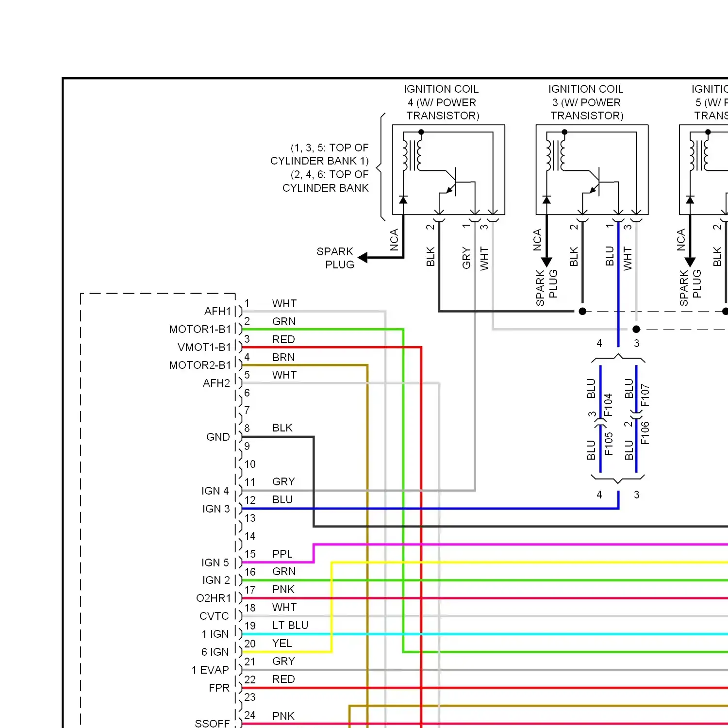Click connector pin number 13
Image resolution: width=728 pixels, height=728 pixels.
pos(250,518)
